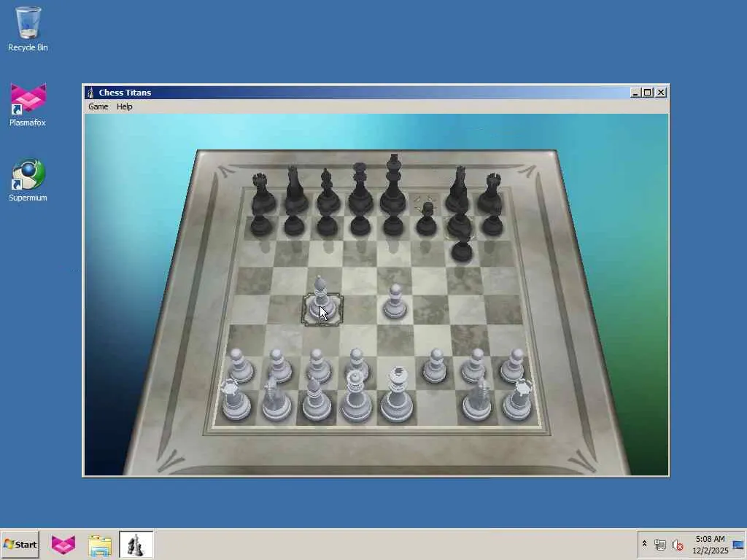Open the Help menu
The width and height of the screenshot is (747, 560).
[124, 106]
